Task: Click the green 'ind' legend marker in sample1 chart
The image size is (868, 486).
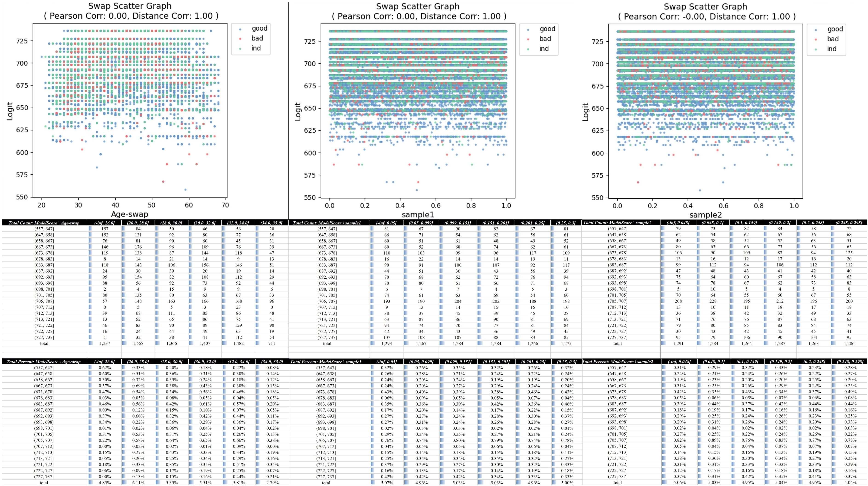Action: click(x=528, y=49)
